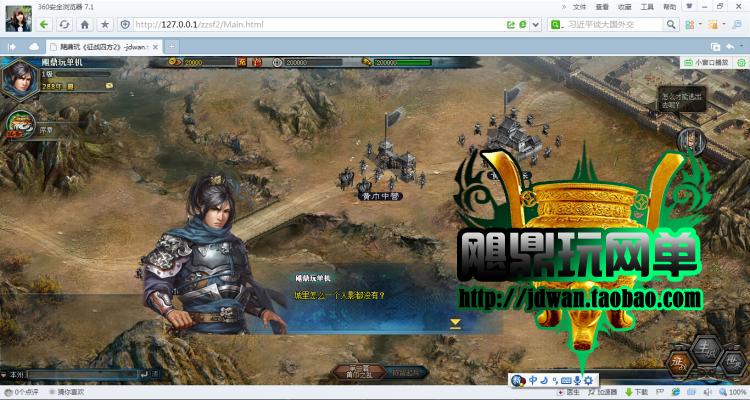The width and height of the screenshot is (750, 400).
Task: Click the 黄巾中营 camp label
Action: [380, 196]
